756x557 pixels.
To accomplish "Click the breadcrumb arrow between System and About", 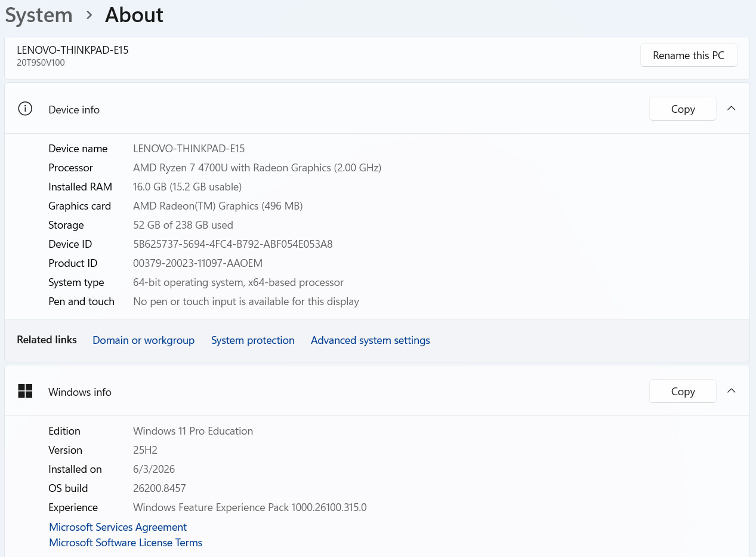I will [90, 15].
